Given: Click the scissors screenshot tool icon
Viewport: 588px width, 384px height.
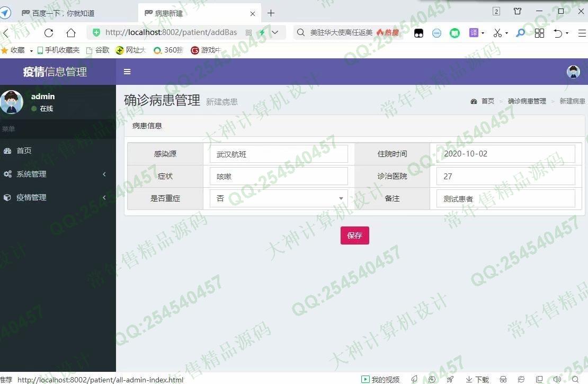Looking at the screenshot, I should click(x=497, y=33).
